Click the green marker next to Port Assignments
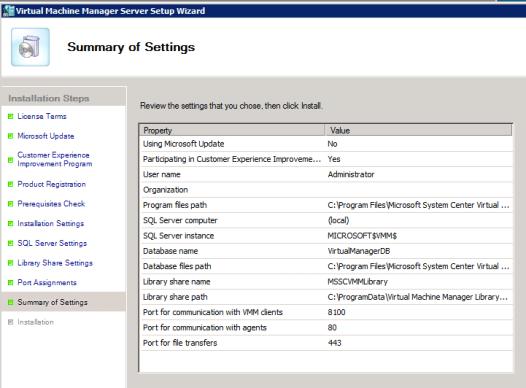This screenshot has height=388, width=526. (x=10, y=282)
